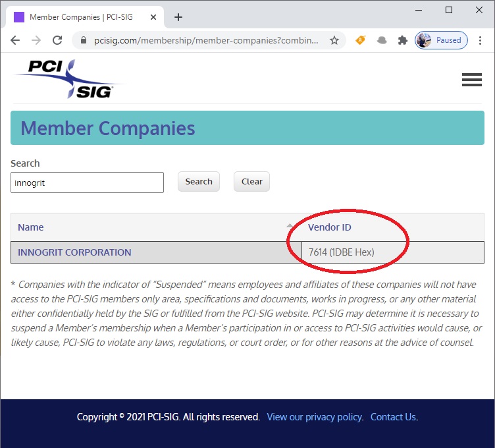Click the PCI-SIG logo

click(x=70, y=79)
